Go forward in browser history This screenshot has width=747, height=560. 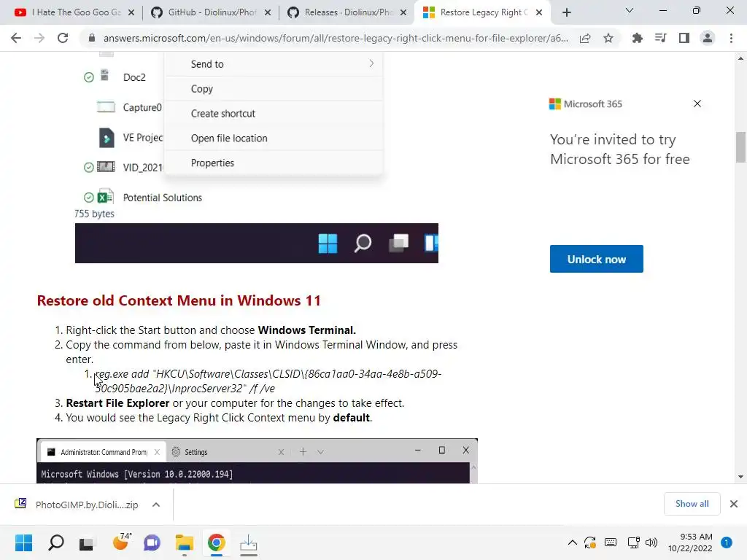[39, 38]
